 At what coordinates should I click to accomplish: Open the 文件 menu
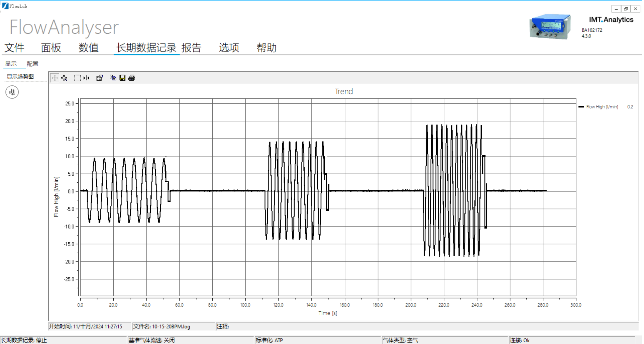(14, 48)
